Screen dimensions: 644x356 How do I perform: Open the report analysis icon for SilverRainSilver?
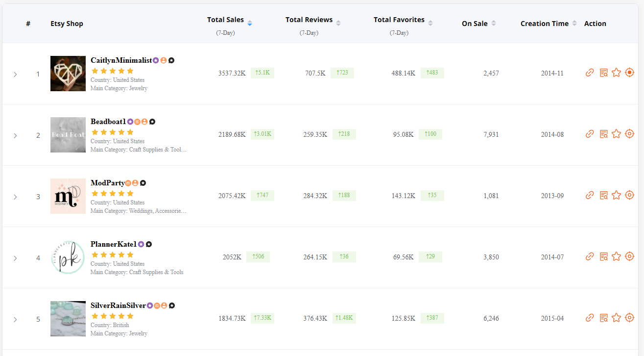(603, 317)
